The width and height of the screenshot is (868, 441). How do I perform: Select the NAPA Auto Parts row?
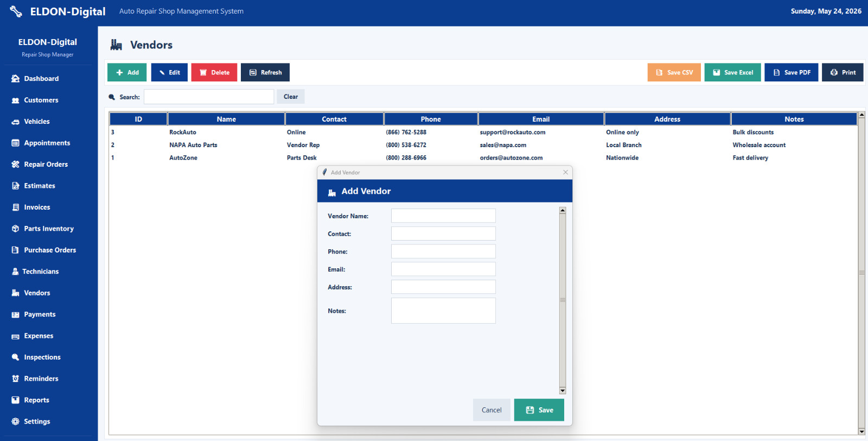click(x=483, y=145)
